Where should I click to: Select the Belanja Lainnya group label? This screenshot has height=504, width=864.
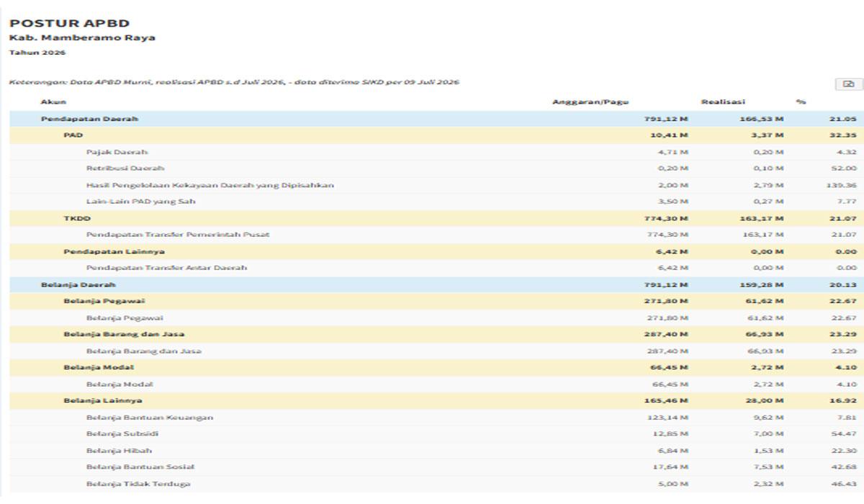click(102, 400)
